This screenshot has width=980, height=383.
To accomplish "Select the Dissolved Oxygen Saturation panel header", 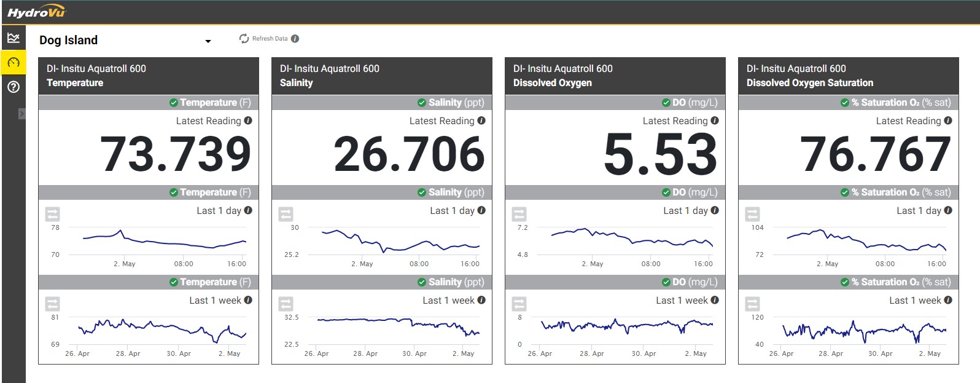I will point(848,76).
